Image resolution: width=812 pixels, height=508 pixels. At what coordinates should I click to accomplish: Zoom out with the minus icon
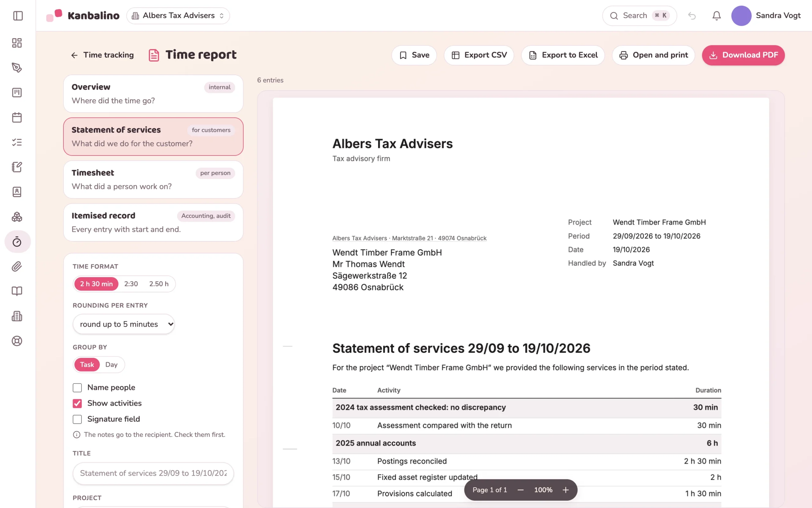[521, 490]
